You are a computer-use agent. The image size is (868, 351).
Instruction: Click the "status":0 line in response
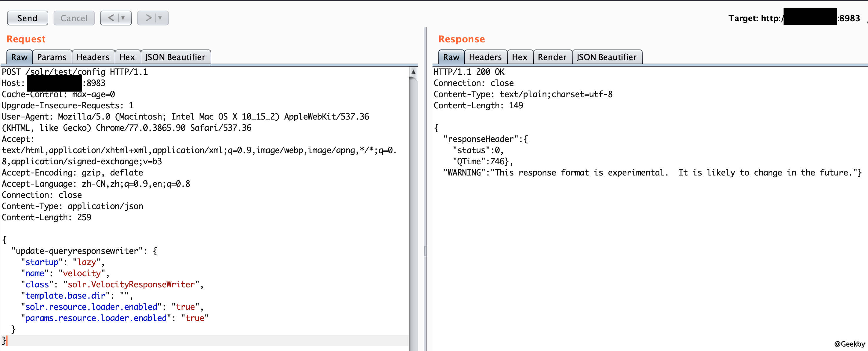pos(478,150)
